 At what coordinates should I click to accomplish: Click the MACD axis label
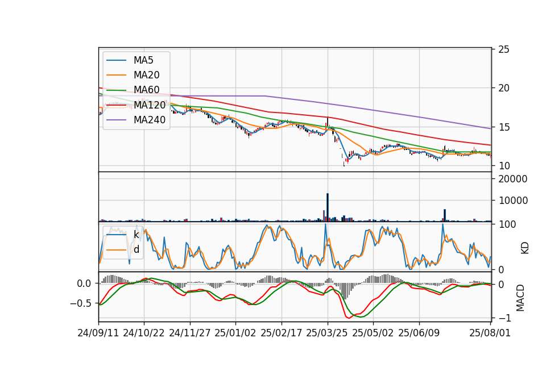tap(520, 298)
